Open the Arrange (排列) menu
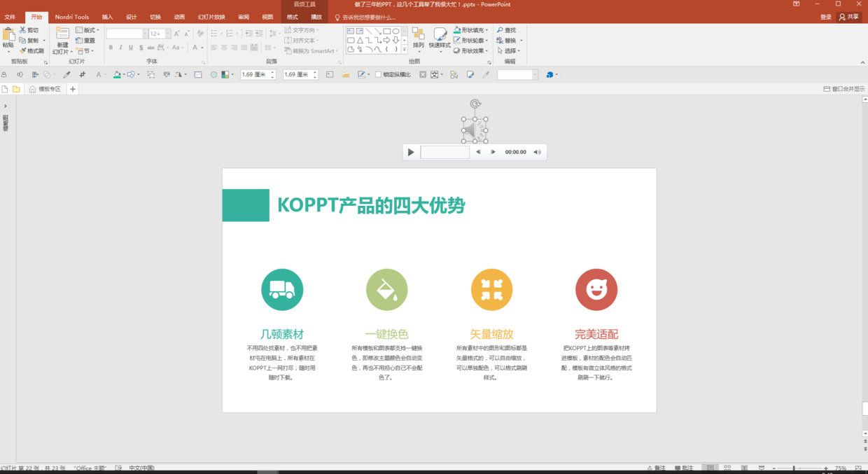 (x=418, y=40)
